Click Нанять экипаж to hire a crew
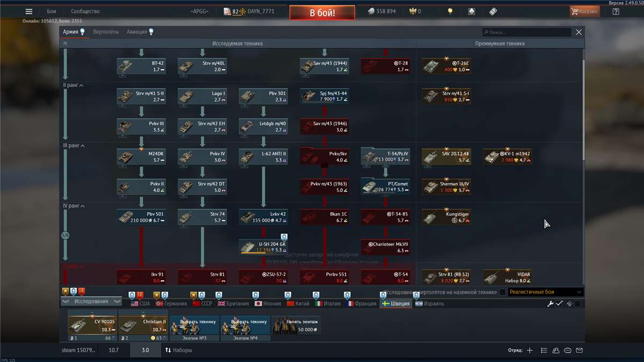Screen dimensions: 644x362 [297, 324]
